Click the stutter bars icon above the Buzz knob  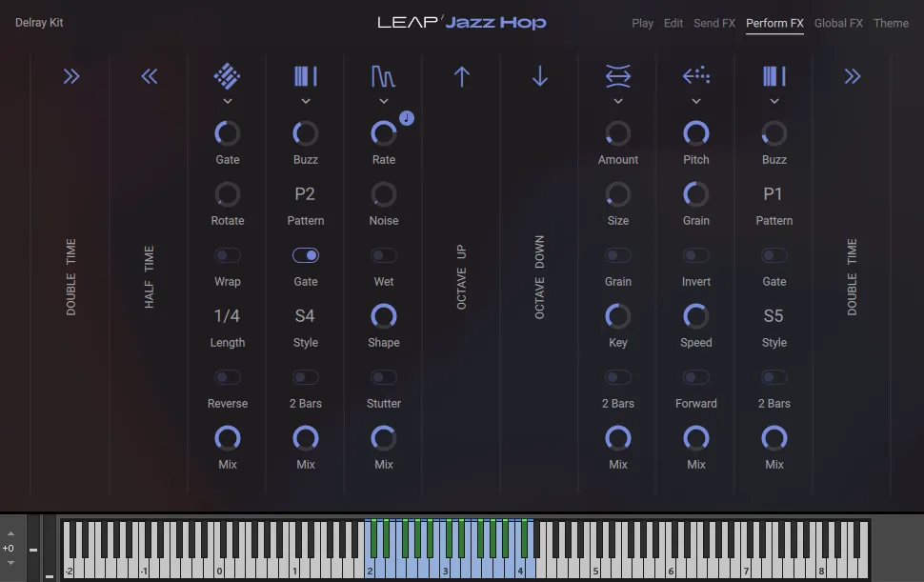tap(305, 76)
